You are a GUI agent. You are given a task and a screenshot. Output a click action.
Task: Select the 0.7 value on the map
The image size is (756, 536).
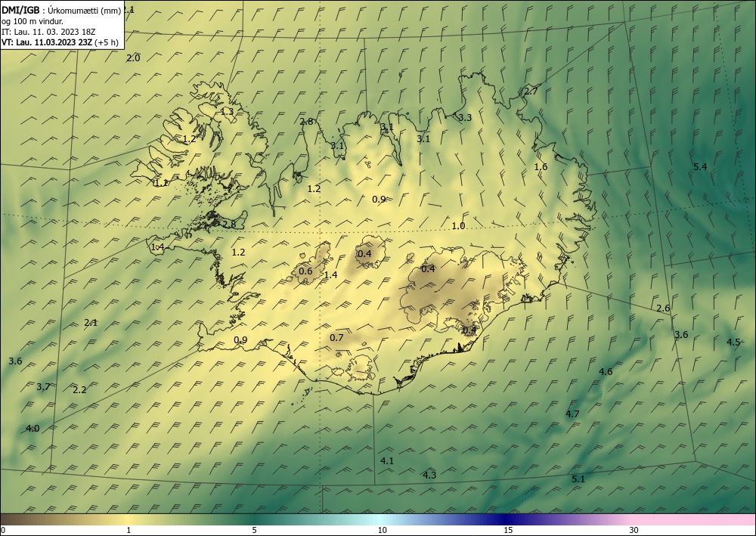(336, 337)
